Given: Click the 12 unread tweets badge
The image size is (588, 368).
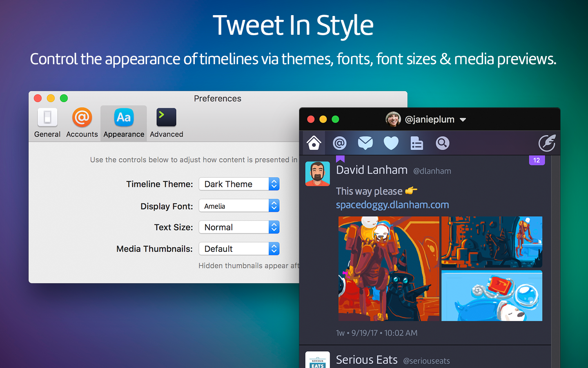Looking at the screenshot, I should click(537, 160).
